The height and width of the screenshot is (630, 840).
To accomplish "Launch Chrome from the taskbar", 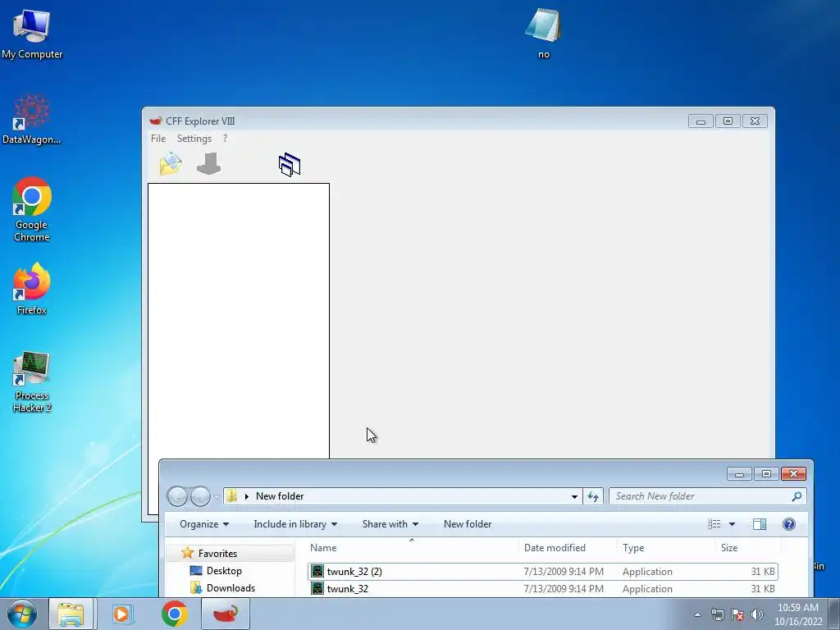I will (x=174, y=614).
